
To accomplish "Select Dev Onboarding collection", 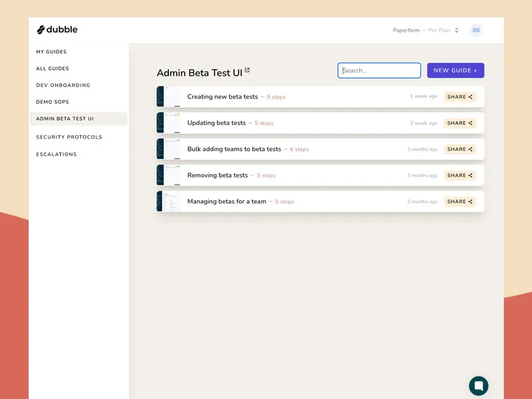I will [63, 85].
